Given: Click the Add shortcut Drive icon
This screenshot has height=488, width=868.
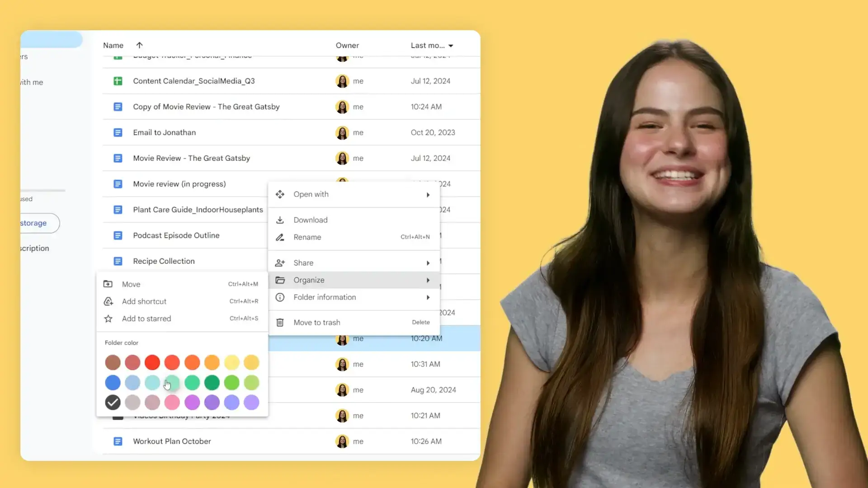Looking at the screenshot, I should tap(108, 301).
